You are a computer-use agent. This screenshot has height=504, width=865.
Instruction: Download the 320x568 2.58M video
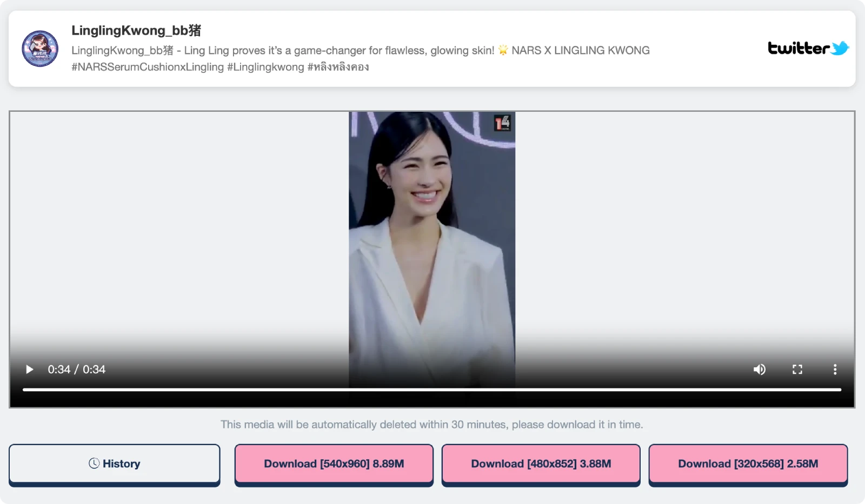click(x=748, y=463)
